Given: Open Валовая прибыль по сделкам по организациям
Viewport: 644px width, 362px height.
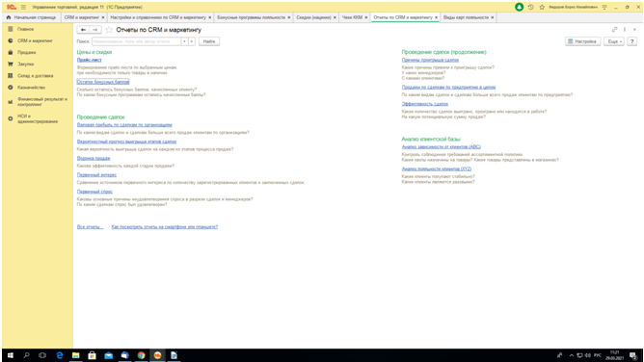Looking at the screenshot, I should coord(124,124).
